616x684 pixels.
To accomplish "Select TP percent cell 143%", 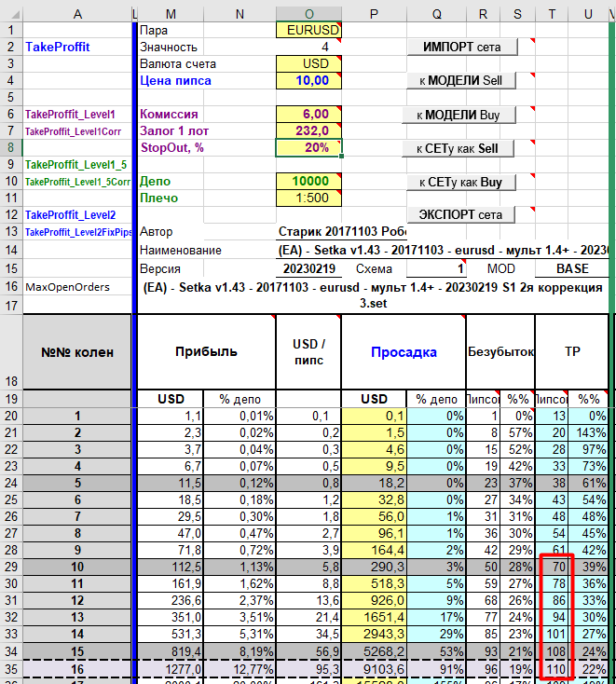I will pos(588,432).
